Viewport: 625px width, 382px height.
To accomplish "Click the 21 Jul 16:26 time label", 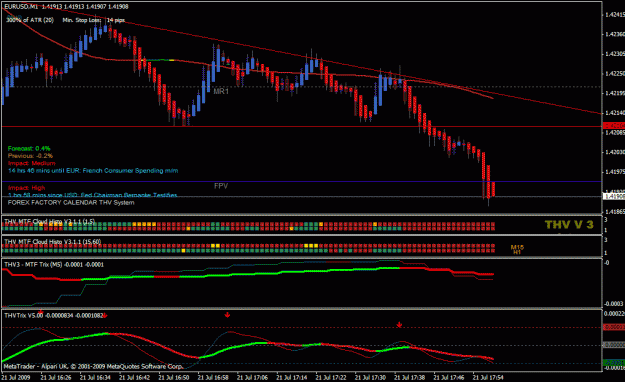I will 56,377.
